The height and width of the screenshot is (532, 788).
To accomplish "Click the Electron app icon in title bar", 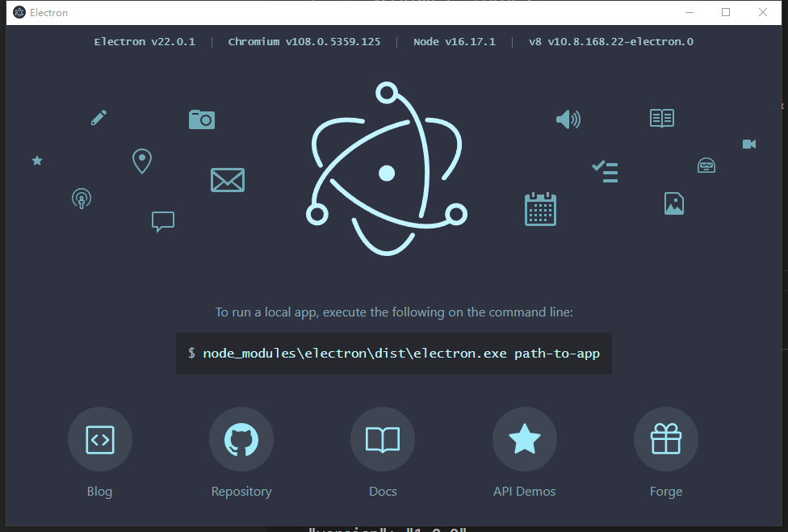I will pos(19,13).
